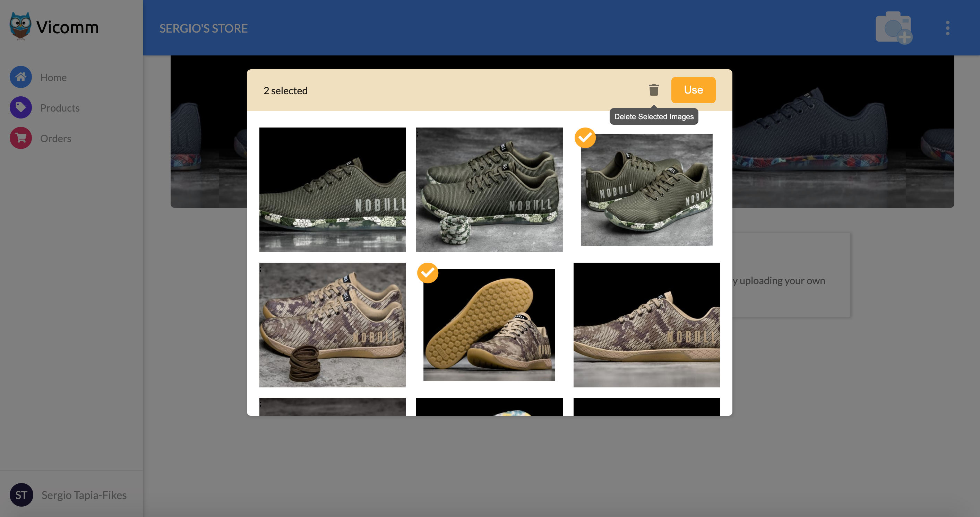Select the single camo shoe on black image
980x517 pixels.
(x=646, y=325)
